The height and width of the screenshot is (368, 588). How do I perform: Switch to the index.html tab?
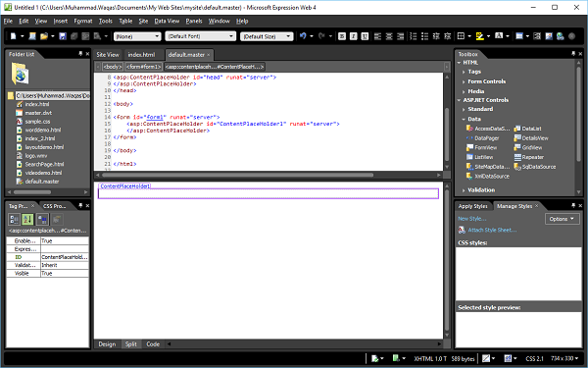click(141, 54)
